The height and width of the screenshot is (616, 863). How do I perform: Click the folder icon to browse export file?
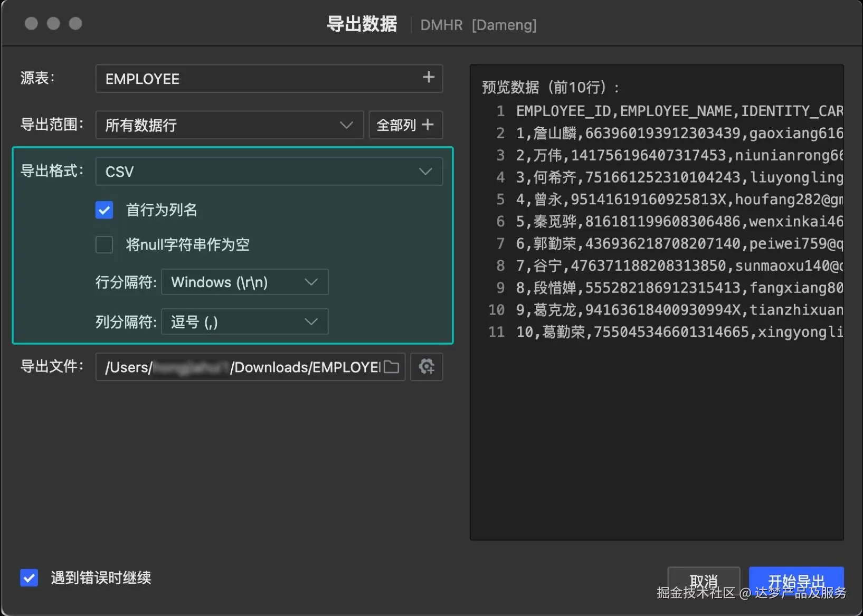point(391,367)
